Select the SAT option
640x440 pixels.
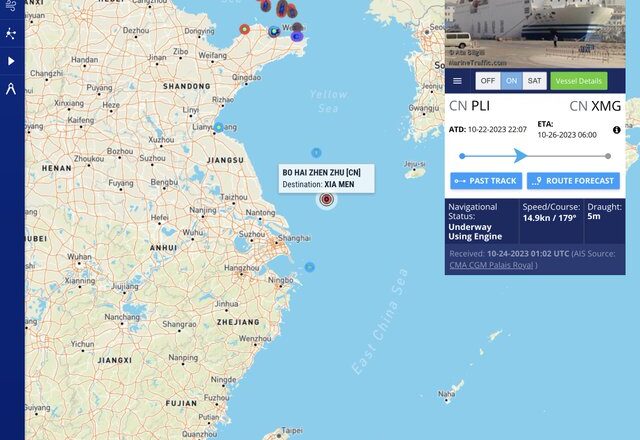534,81
